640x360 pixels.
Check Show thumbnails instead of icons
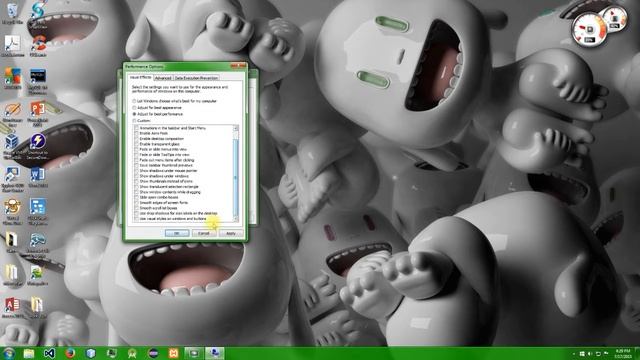[137, 181]
